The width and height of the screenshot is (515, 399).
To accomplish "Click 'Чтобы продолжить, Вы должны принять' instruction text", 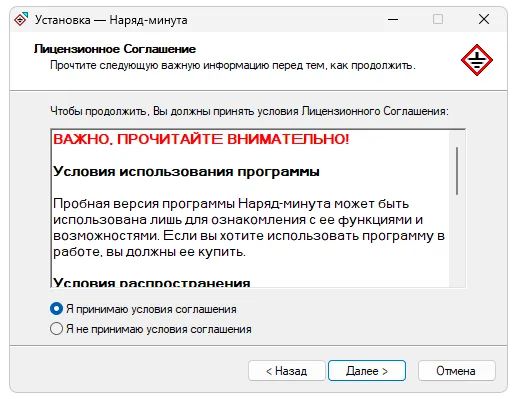I will [249, 111].
